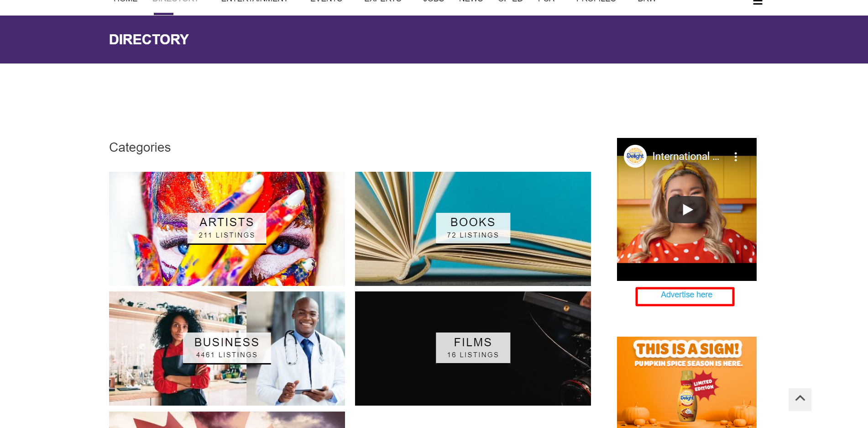Open the Events item in the top navigation

pos(326,2)
